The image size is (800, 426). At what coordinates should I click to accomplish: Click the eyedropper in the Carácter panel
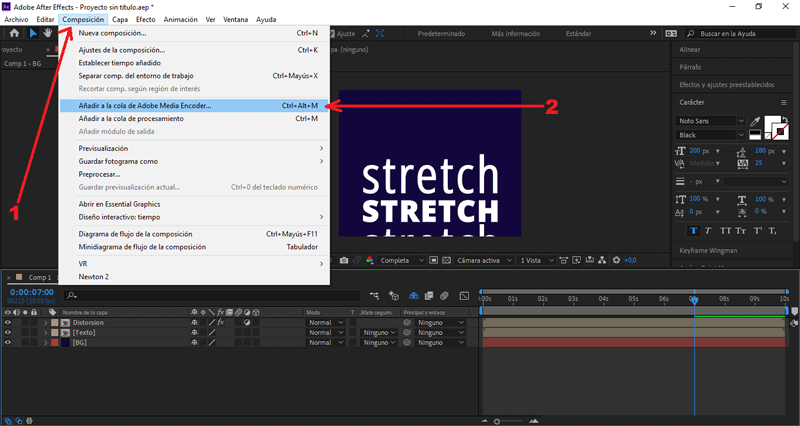coord(755,121)
